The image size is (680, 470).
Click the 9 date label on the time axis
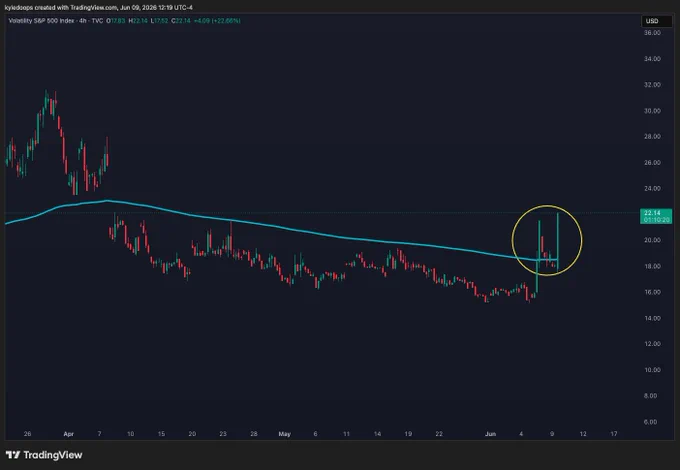click(552, 434)
